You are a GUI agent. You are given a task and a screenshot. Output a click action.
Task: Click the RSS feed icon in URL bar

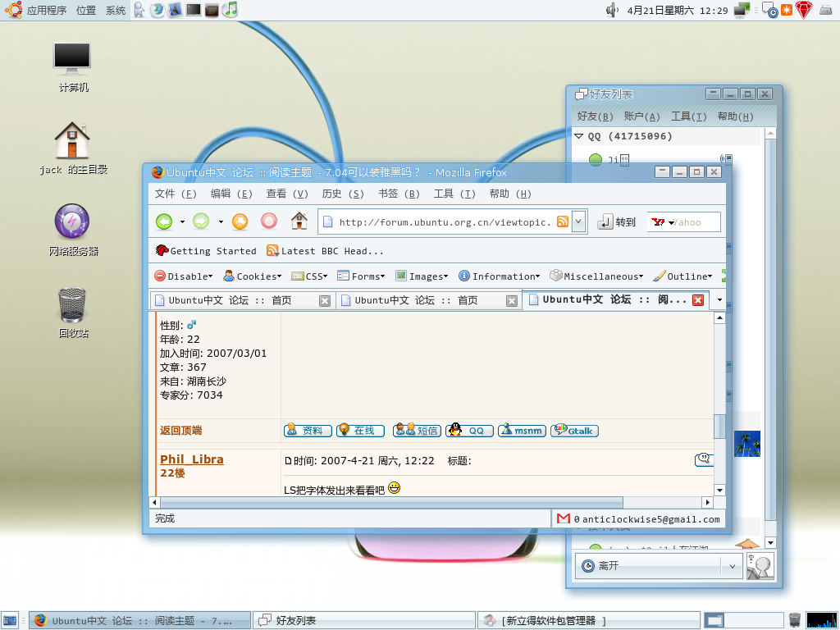pyautogui.click(x=563, y=221)
